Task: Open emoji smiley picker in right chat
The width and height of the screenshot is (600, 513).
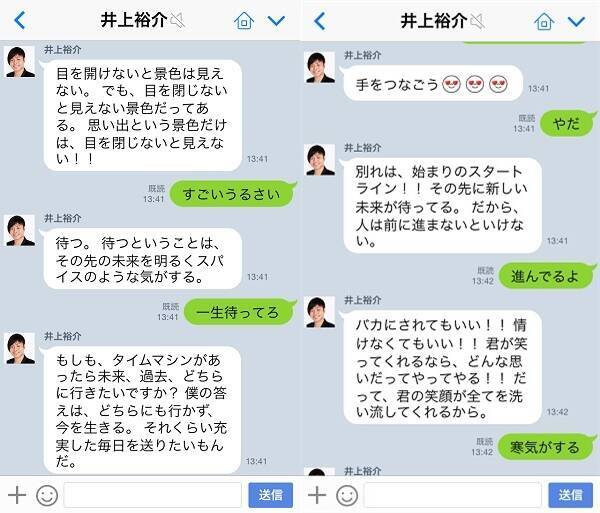Action: (347, 495)
